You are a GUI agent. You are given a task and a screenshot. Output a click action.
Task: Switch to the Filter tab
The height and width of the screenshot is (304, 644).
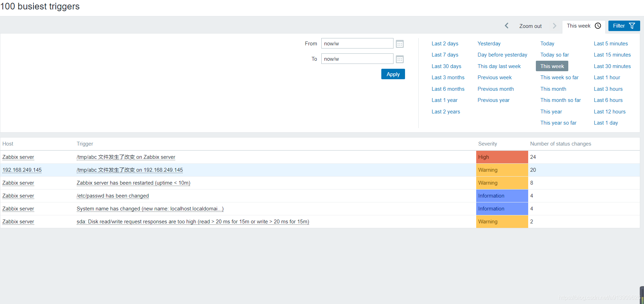point(624,26)
